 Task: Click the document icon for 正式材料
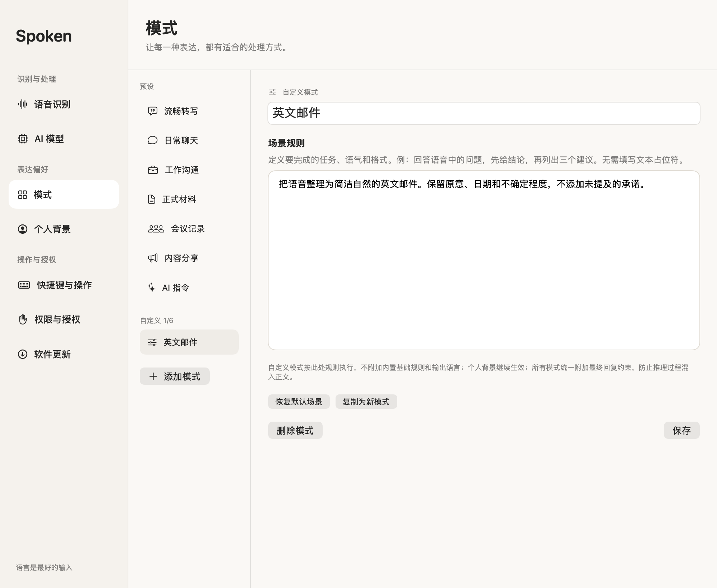pos(152,199)
